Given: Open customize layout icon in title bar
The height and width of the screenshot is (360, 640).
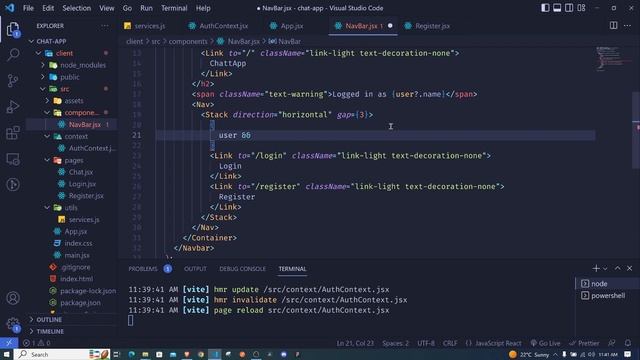Looking at the screenshot, I should [x=581, y=8].
